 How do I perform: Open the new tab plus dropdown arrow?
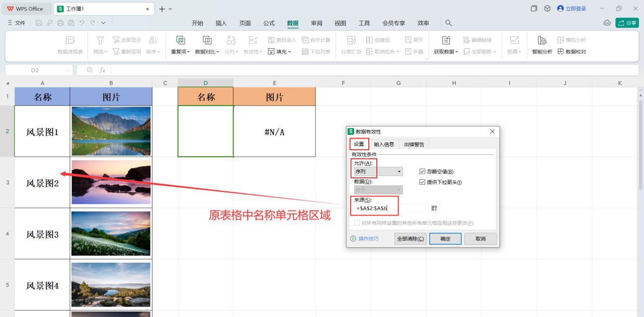(170, 9)
